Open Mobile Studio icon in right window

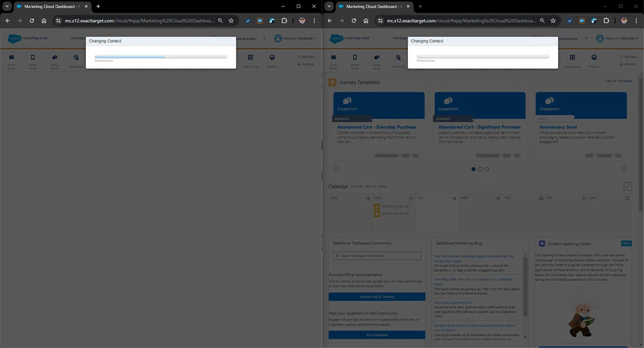[x=355, y=58]
